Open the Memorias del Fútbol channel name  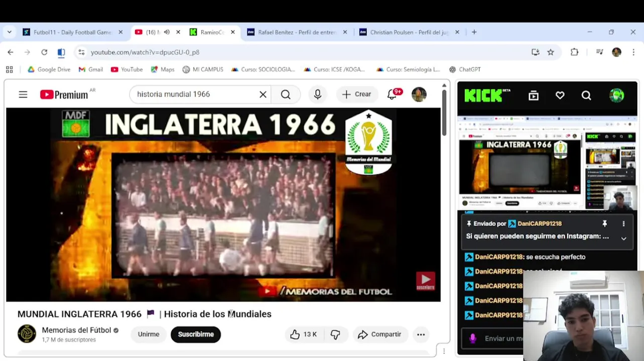click(x=76, y=330)
